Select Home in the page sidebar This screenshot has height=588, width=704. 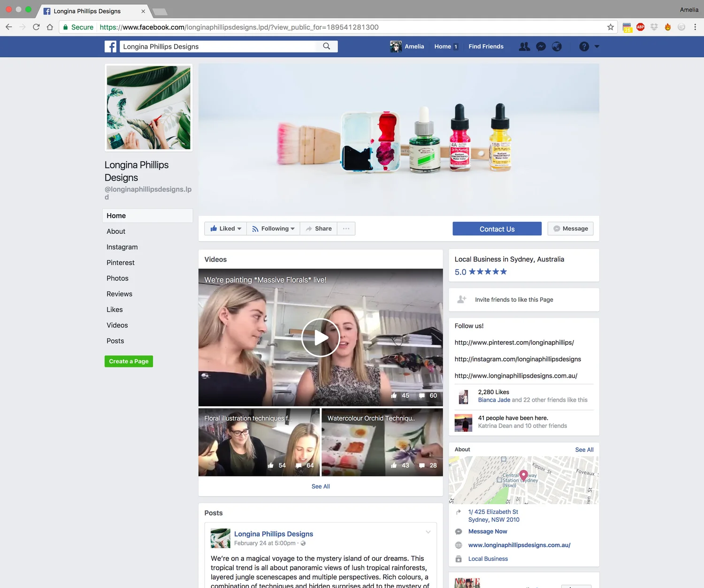[147, 216]
